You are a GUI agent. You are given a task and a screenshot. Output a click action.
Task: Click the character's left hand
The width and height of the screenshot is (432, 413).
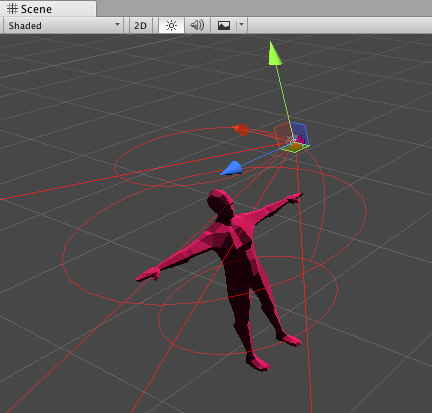[147, 274]
